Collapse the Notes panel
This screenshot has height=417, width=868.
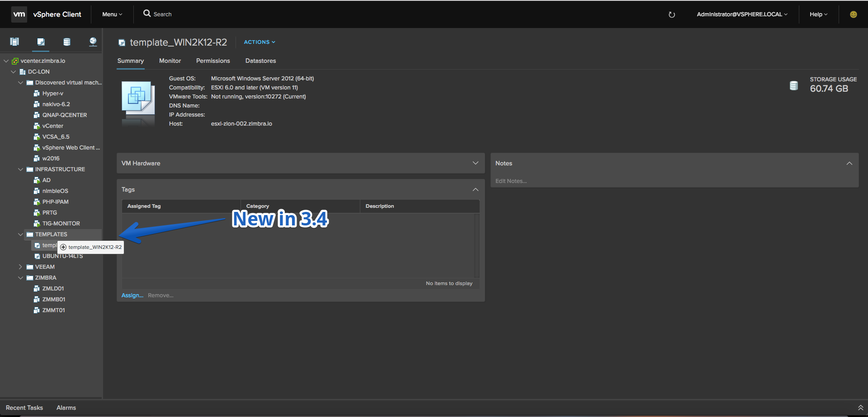coord(849,164)
